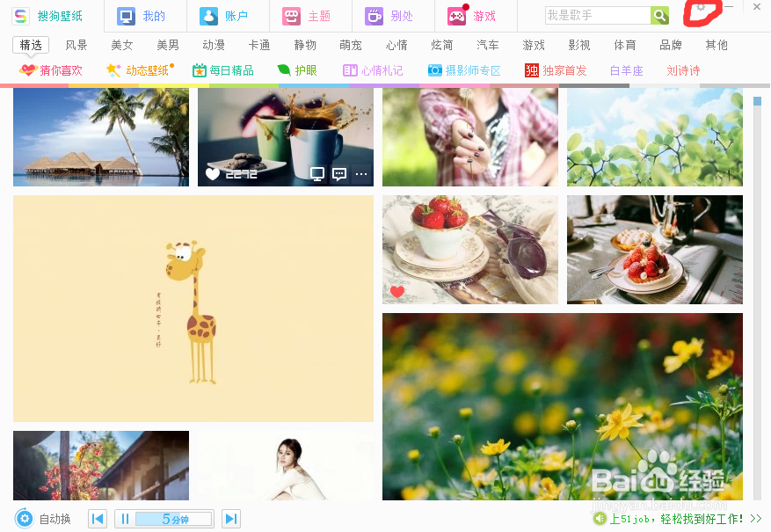Open 独家首发 exclusive releases

(x=556, y=70)
